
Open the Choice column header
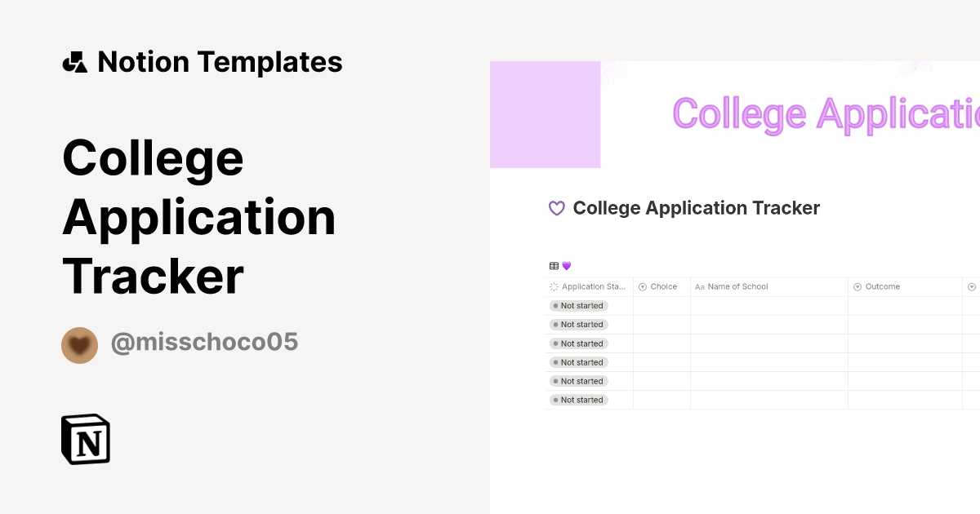[x=663, y=287]
